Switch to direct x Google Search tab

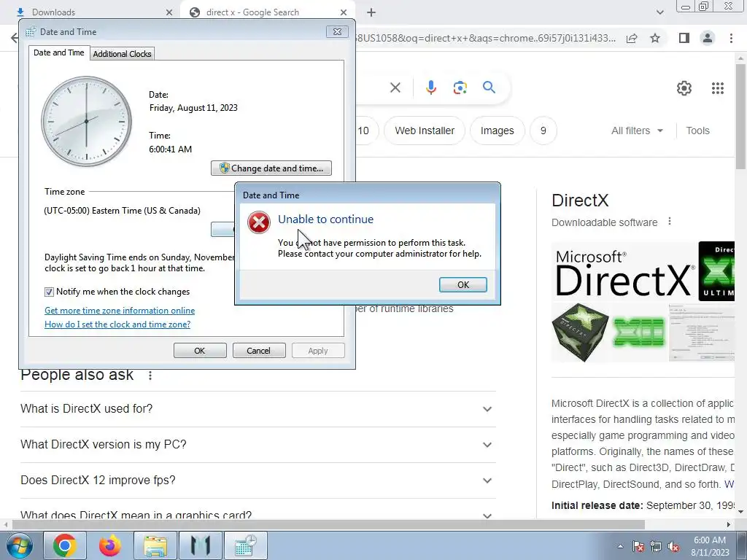(252, 12)
